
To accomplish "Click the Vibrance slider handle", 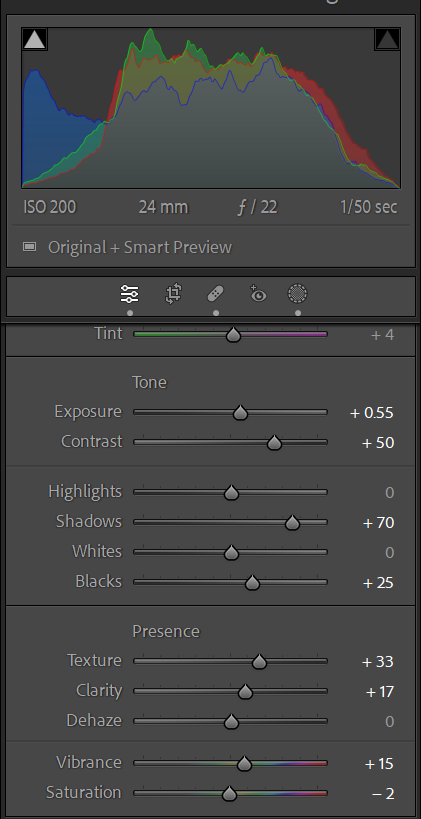I will coord(244,764).
